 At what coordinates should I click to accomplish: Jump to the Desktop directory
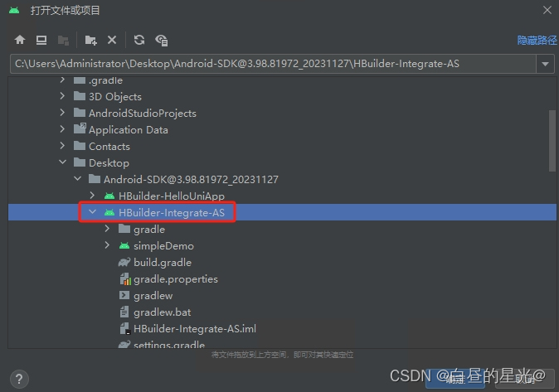pyautogui.click(x=41, y=40)
